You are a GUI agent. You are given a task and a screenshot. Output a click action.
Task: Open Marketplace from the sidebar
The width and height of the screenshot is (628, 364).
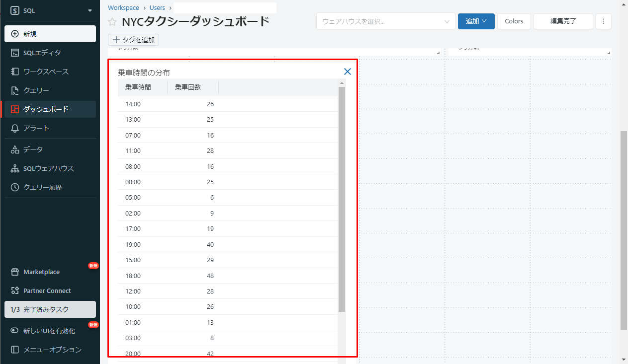[x=41, y=272]
